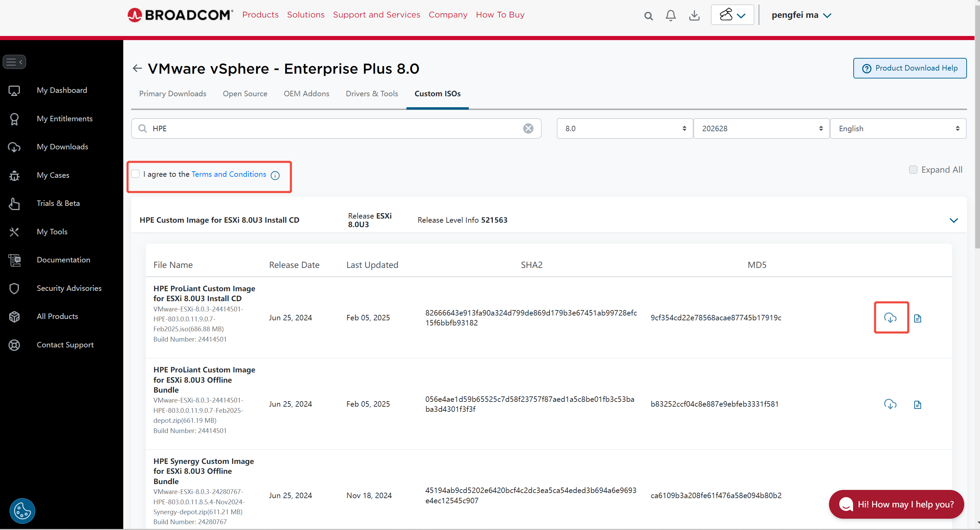This screenshot has width=980, height=530.
Task: Collapse the sidebar menu toggle
Action: point(14,62)
